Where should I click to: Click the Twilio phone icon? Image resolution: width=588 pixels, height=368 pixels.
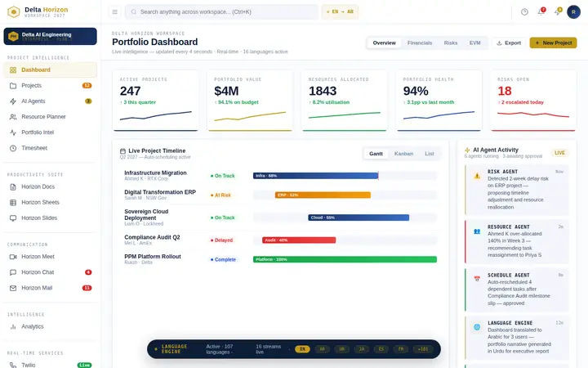(x=13, y=365)
